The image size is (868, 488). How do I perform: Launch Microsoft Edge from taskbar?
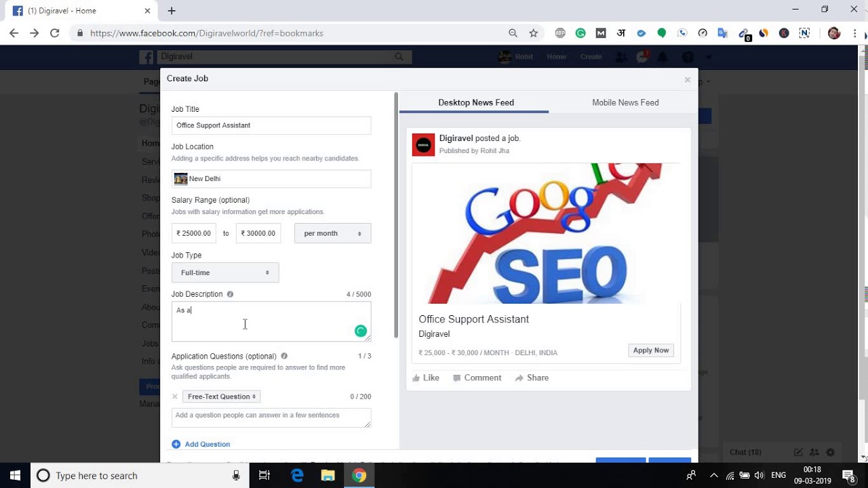click(297, 475)
